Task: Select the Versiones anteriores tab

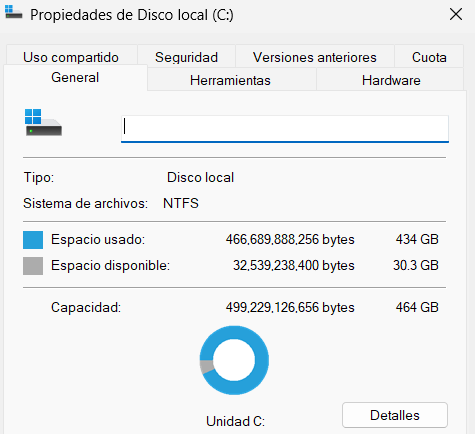Action: 315,57
